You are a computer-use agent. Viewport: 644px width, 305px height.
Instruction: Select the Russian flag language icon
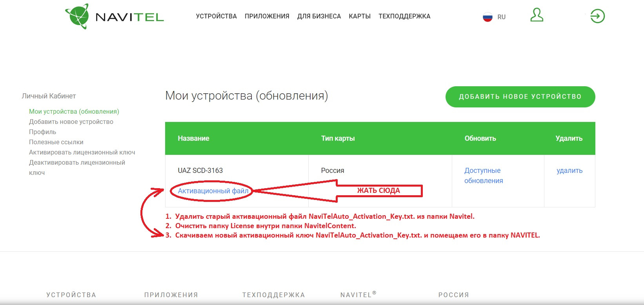click(488, 17)
